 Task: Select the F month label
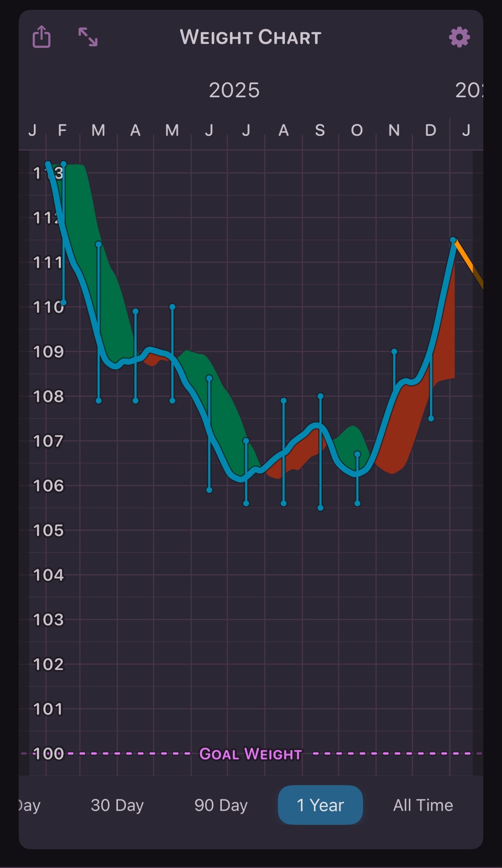pyautogui.click(x=62, y=130)
